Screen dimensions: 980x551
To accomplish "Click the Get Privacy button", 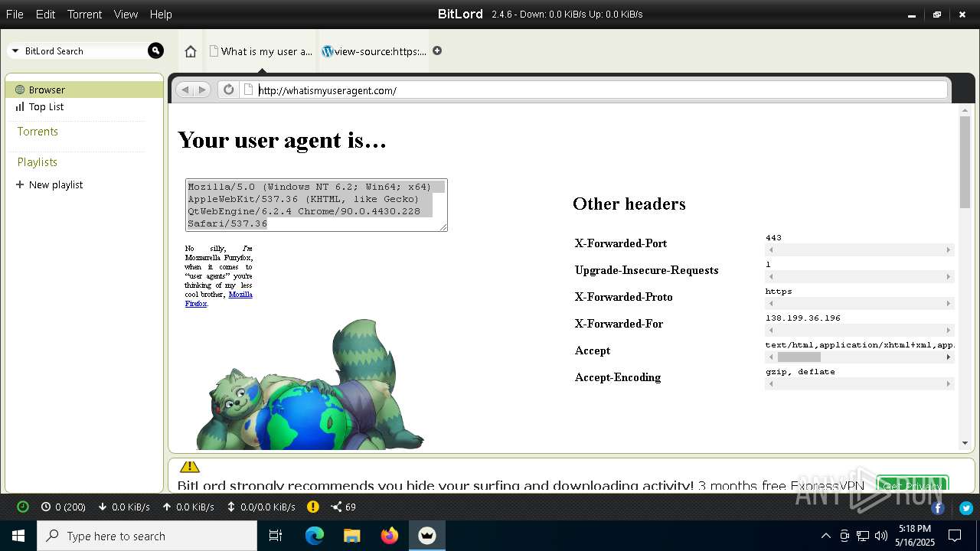I will (912, 485).
